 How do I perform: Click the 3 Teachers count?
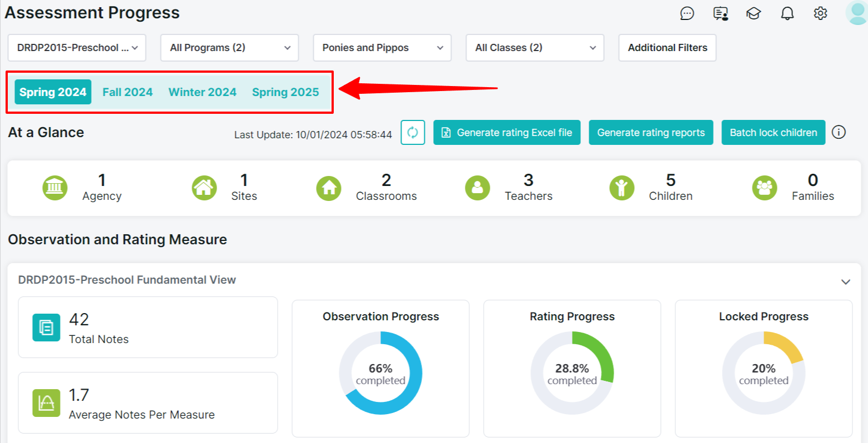pos(529,180)
